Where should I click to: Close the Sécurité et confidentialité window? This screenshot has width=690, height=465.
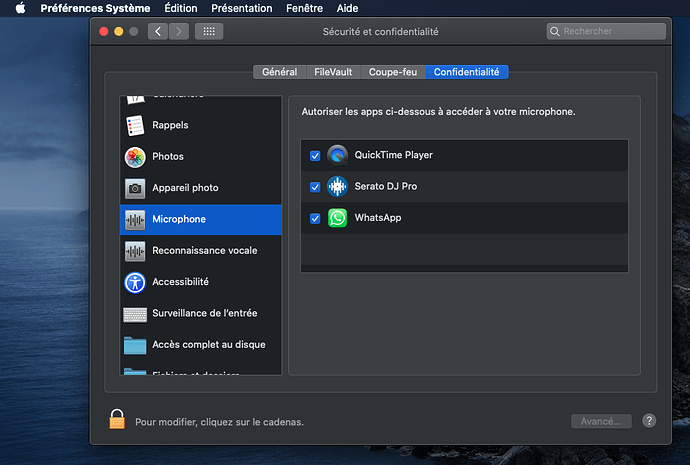pos(104,31)
